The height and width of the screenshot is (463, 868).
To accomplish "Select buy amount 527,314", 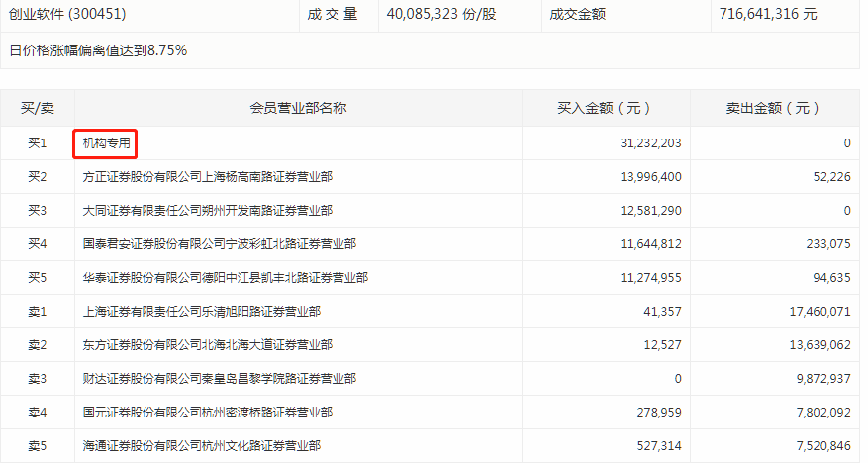I will coord(659,446).
